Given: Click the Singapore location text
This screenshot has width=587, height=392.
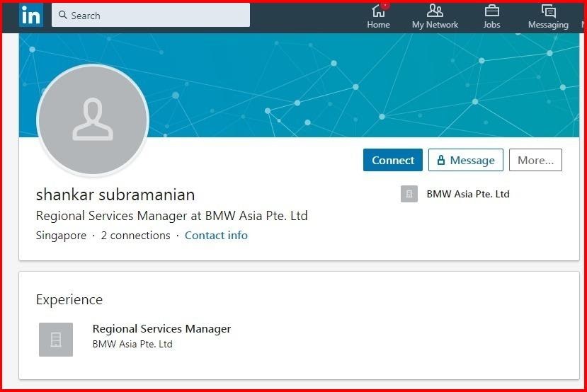Looking at the screenshot, I should [x=61, y=236].
